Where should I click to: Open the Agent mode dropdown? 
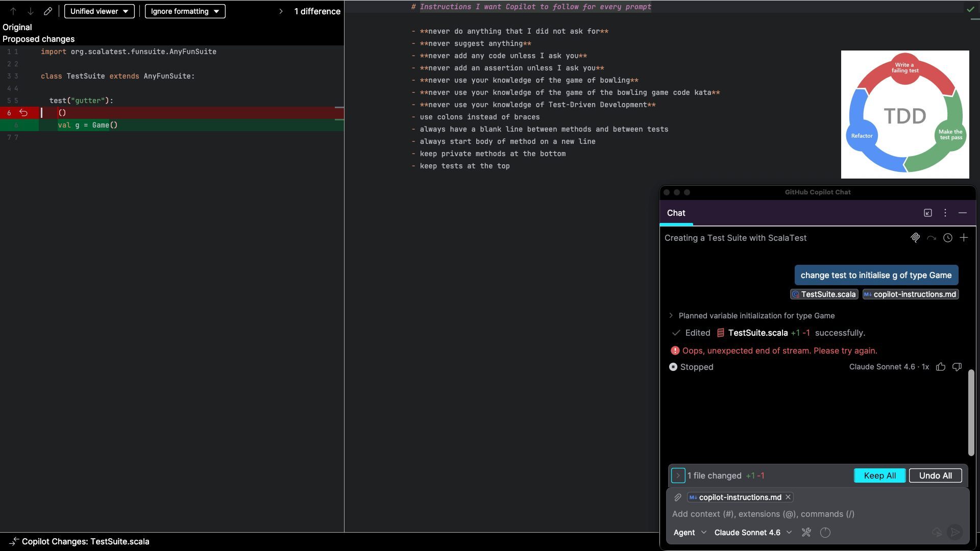pyautogui.click(x=690, y=533)
